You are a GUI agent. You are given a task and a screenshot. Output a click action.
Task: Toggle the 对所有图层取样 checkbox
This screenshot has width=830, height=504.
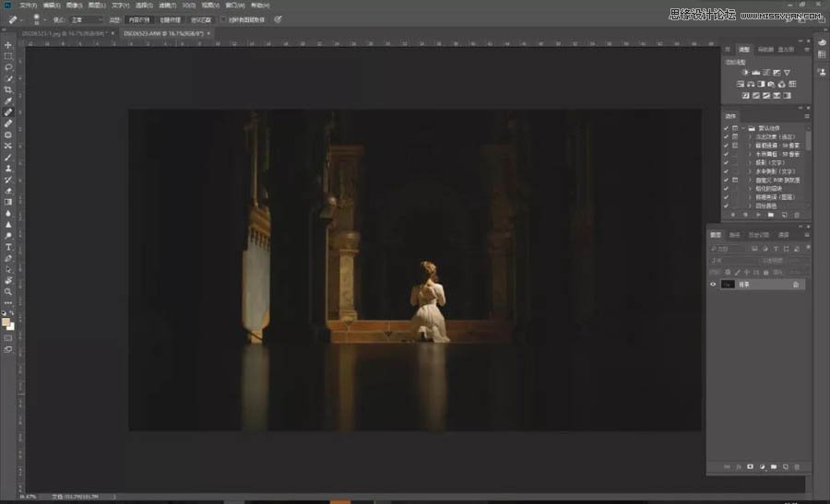[223, 19]
